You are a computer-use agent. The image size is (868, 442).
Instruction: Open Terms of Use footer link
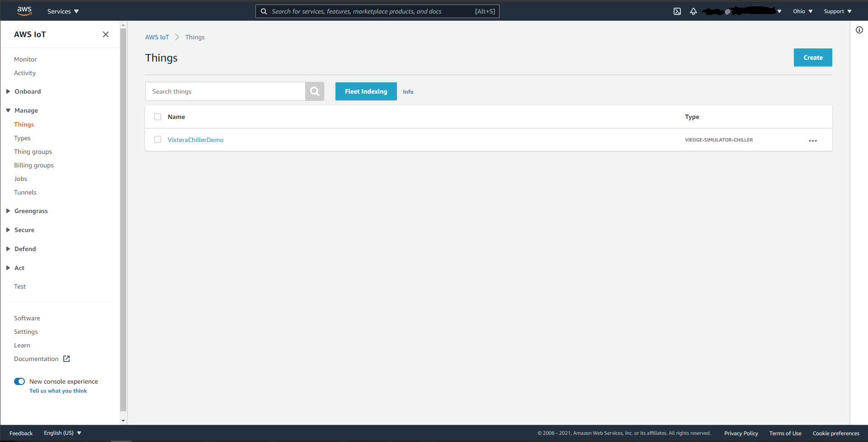click(785, 433)
